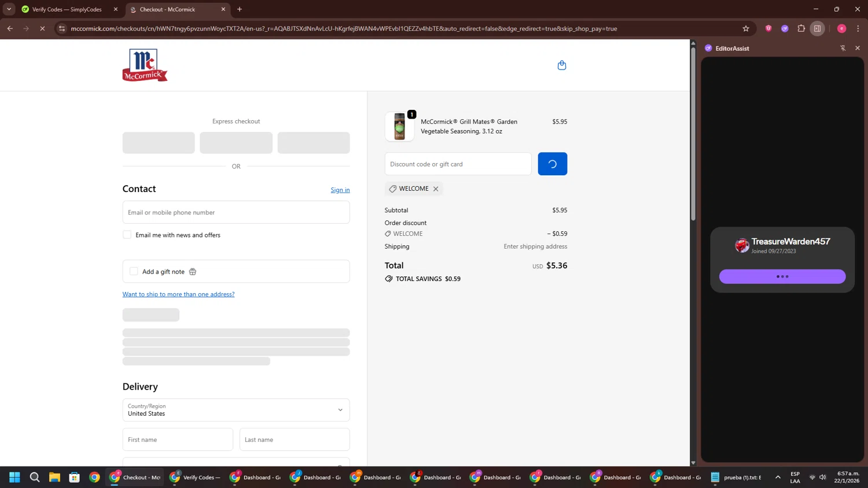The image size is (868, 488).
Task: Click the red shield extension icon
Action: [768, 28]
